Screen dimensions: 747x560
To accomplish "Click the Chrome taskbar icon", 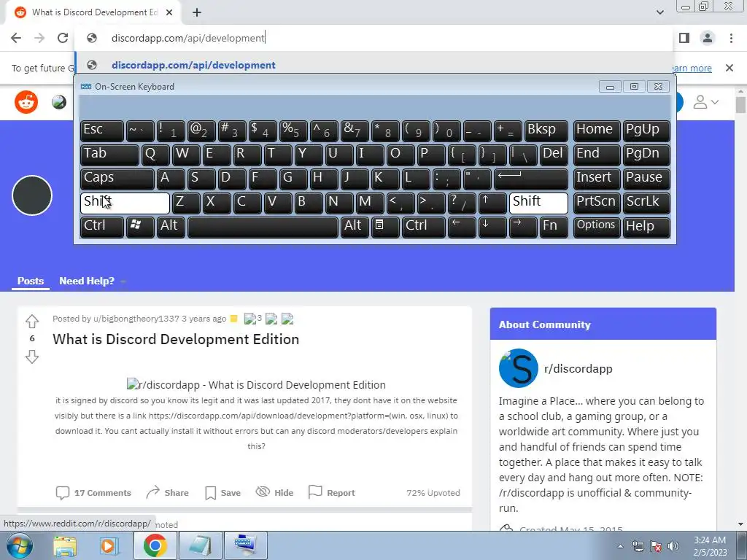I will pyautogui.click(x=155, y=545).
